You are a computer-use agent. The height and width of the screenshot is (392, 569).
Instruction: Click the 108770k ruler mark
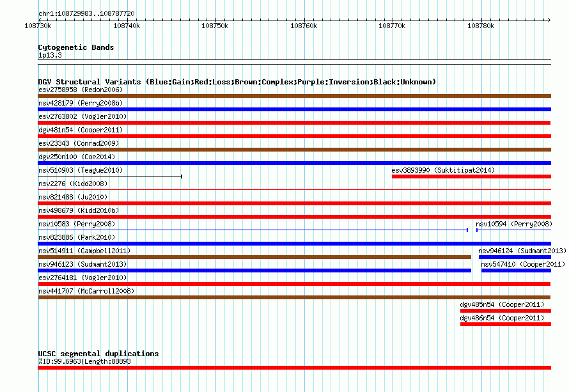click(x=392, y=26)
